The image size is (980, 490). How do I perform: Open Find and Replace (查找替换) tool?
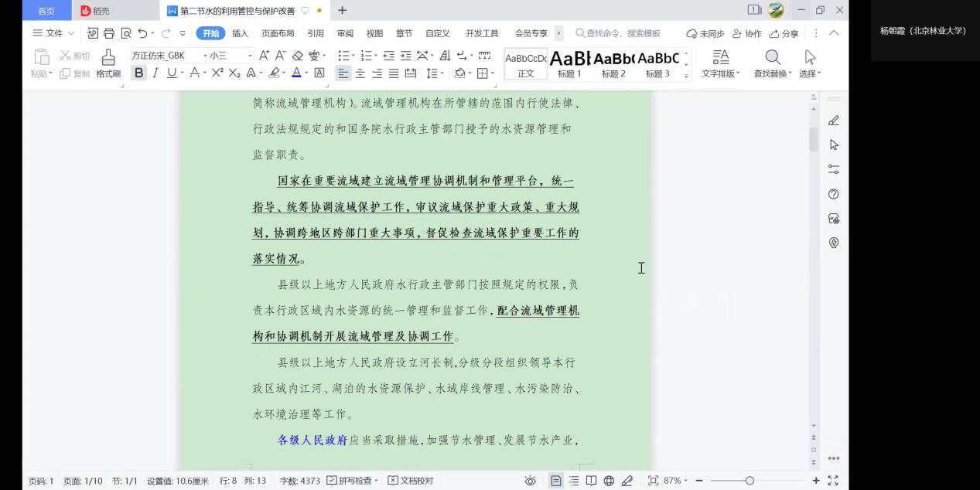772,63
